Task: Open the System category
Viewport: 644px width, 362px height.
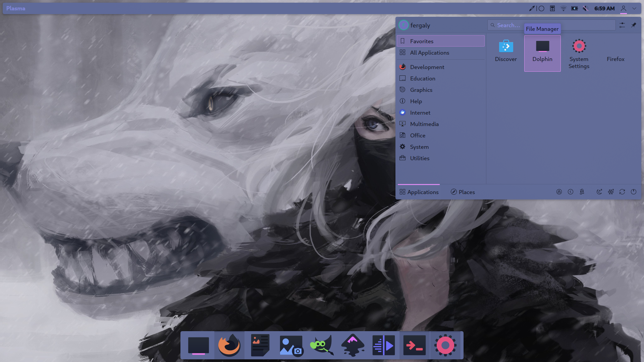Action: coord(441,147)
